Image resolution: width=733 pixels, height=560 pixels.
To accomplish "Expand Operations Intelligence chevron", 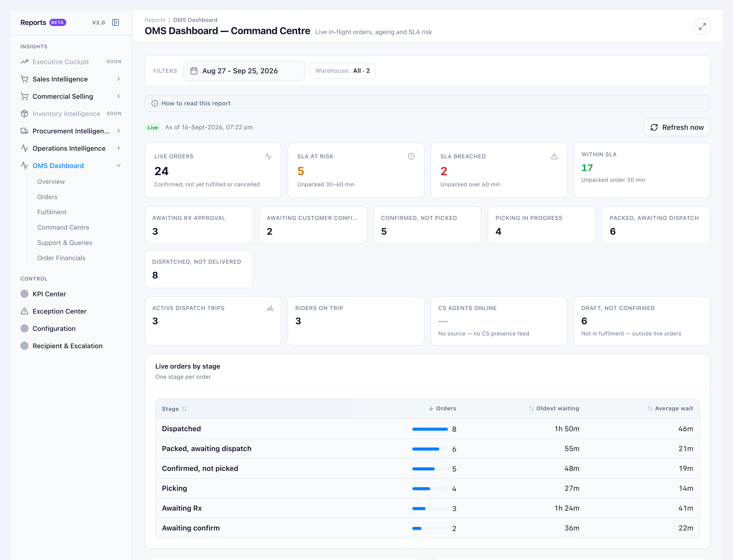I will point(118,148).
